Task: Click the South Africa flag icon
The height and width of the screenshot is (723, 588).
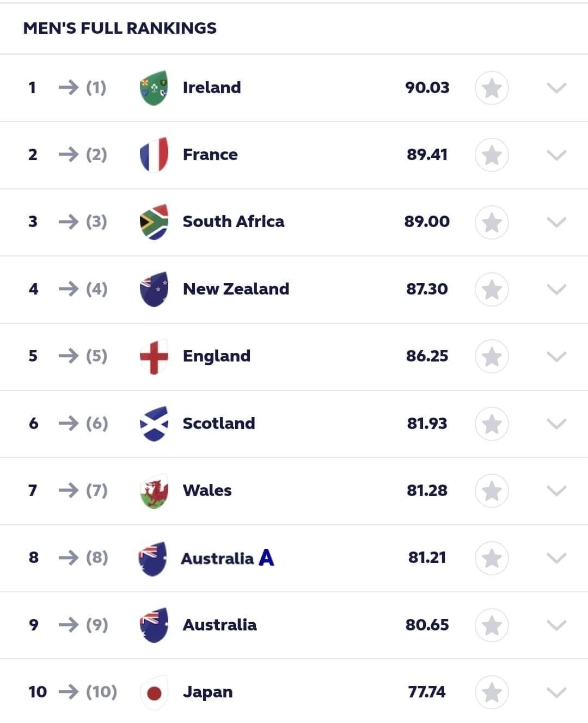Action: pos(154,222)
